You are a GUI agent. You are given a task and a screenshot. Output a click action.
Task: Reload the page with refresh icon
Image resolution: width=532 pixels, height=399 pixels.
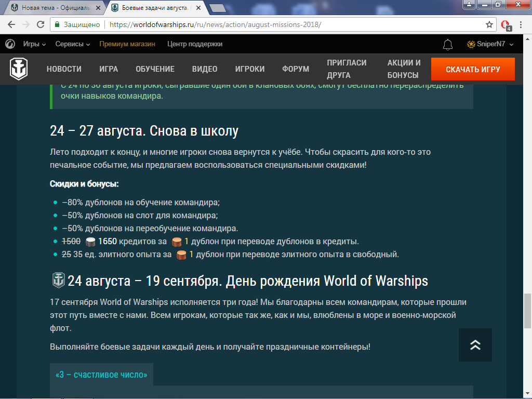click(x=41, y=24)
